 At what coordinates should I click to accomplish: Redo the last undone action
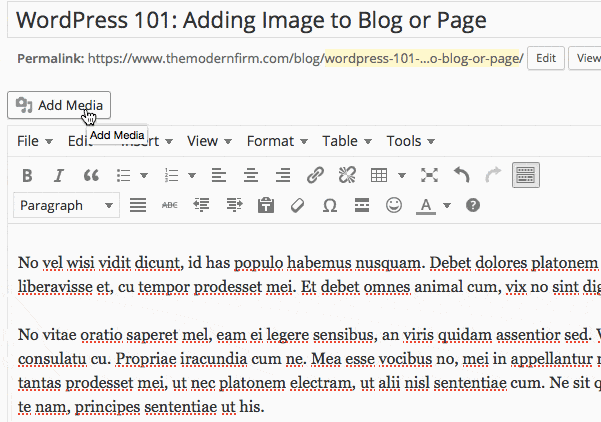pos(493,175)
